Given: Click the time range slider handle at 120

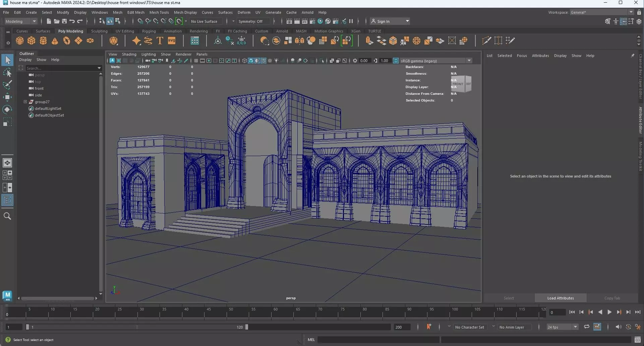Looking at the screenshot, I should pos(247,327).
